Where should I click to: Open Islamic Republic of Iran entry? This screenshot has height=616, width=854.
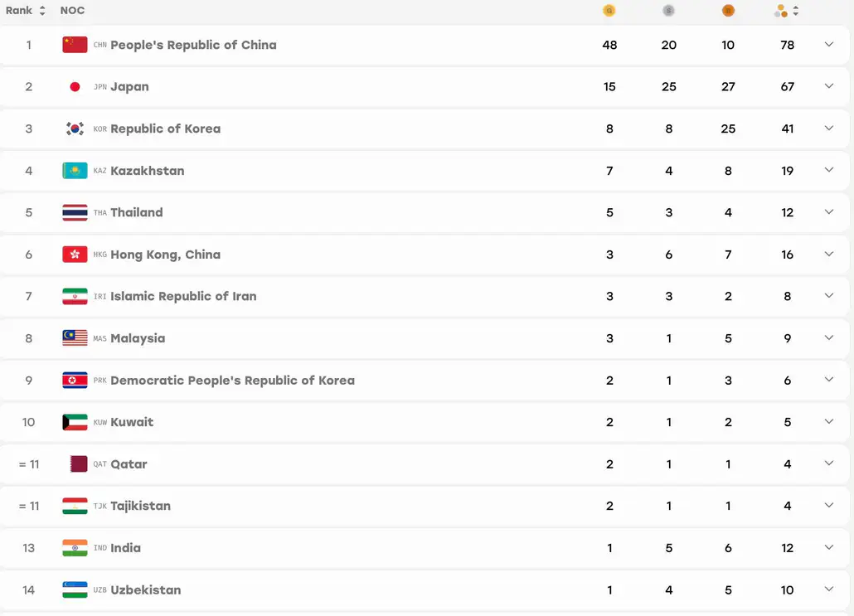click(x=183, y=296)
